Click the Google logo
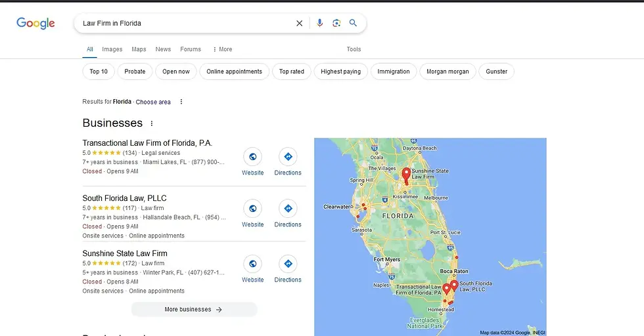 (x=35, y=24)
